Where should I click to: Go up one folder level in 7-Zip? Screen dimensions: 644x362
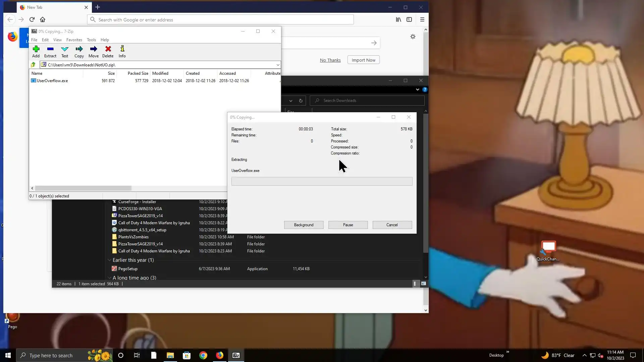point(33,65)
